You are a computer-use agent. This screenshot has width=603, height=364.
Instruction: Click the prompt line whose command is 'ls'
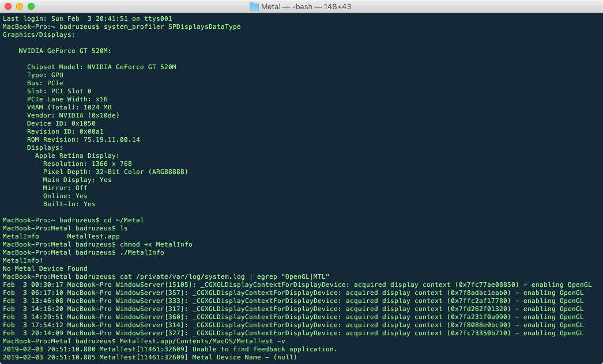click(65, 228)
